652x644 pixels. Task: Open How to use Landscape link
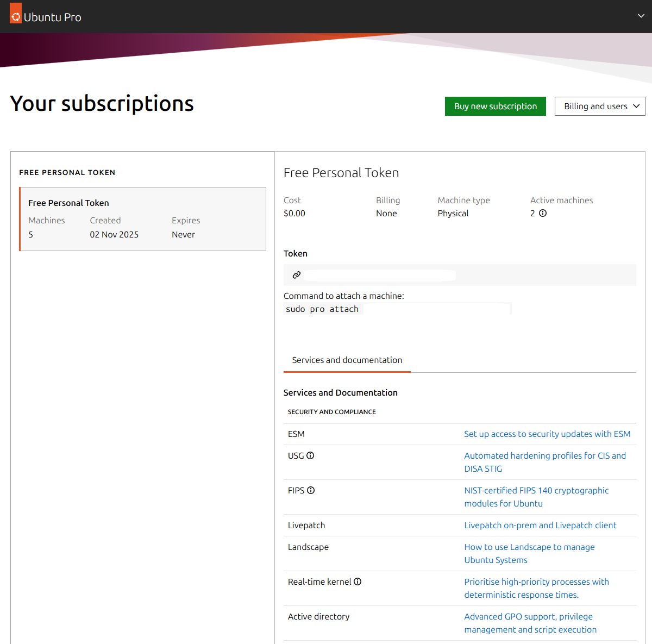coord(529,553)
